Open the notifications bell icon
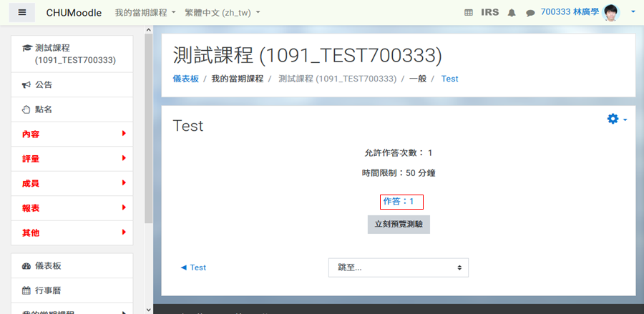 point(512,13)
